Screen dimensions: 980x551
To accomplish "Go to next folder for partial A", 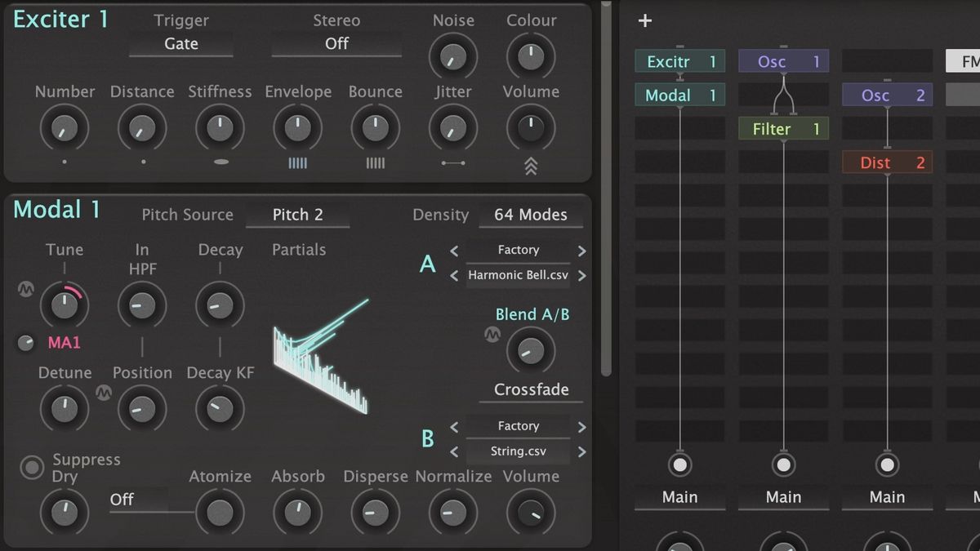I will click(582, 251).
